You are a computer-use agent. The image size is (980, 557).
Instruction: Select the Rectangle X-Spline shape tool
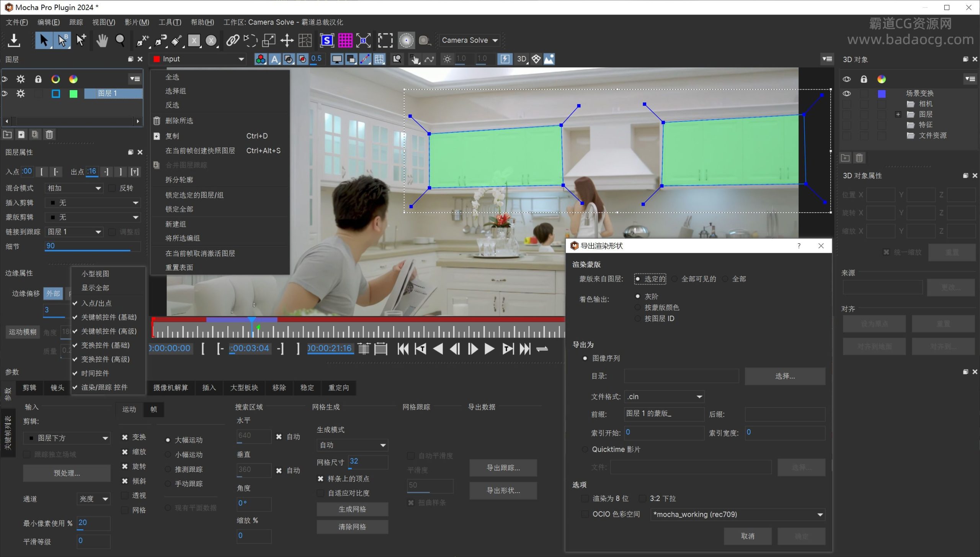click(194, 40)
